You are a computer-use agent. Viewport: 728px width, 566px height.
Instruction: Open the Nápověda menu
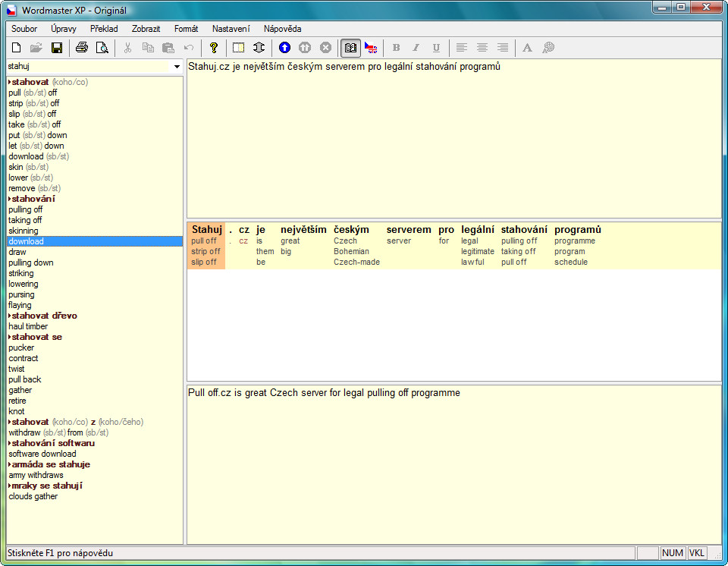(282, 29)
